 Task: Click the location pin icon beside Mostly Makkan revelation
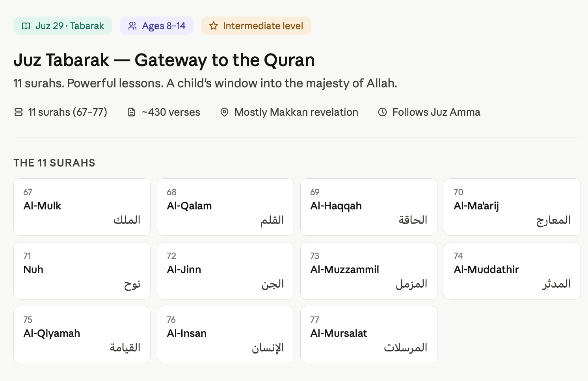tap(224, 112)
